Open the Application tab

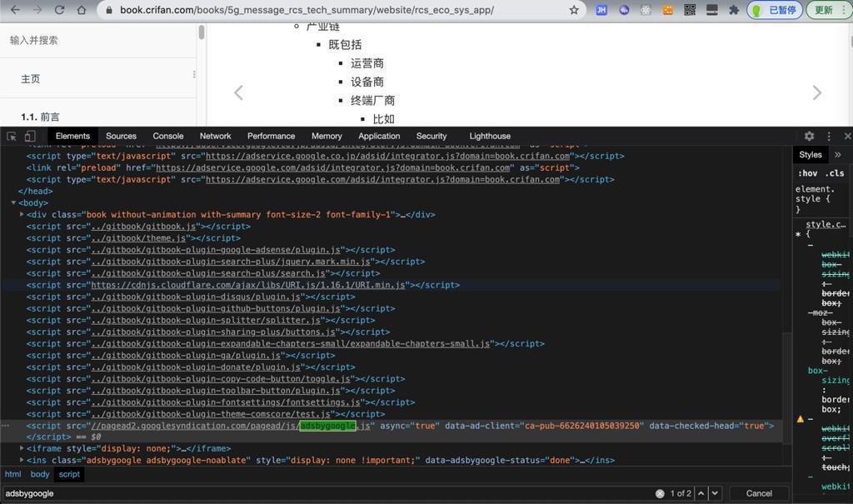pos(379,136)
